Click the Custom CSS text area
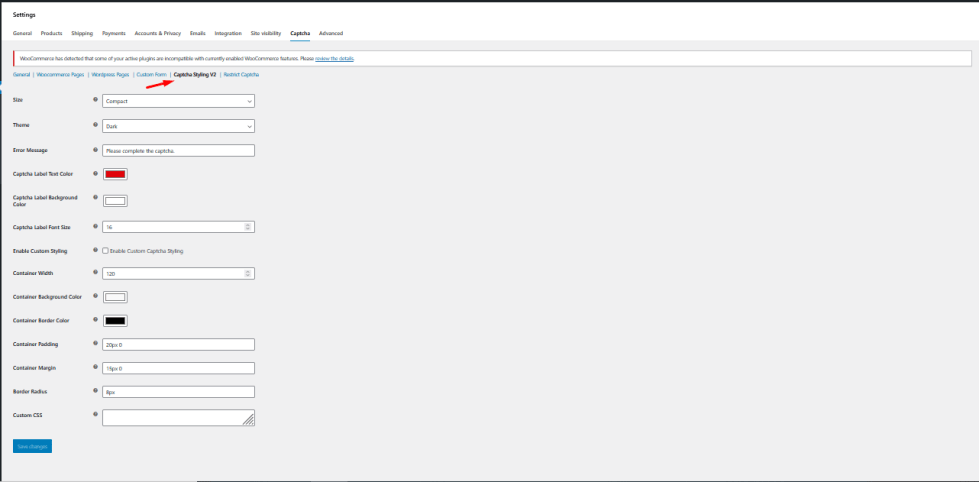The height and width of the screenshot is (482, 979). 178,418
